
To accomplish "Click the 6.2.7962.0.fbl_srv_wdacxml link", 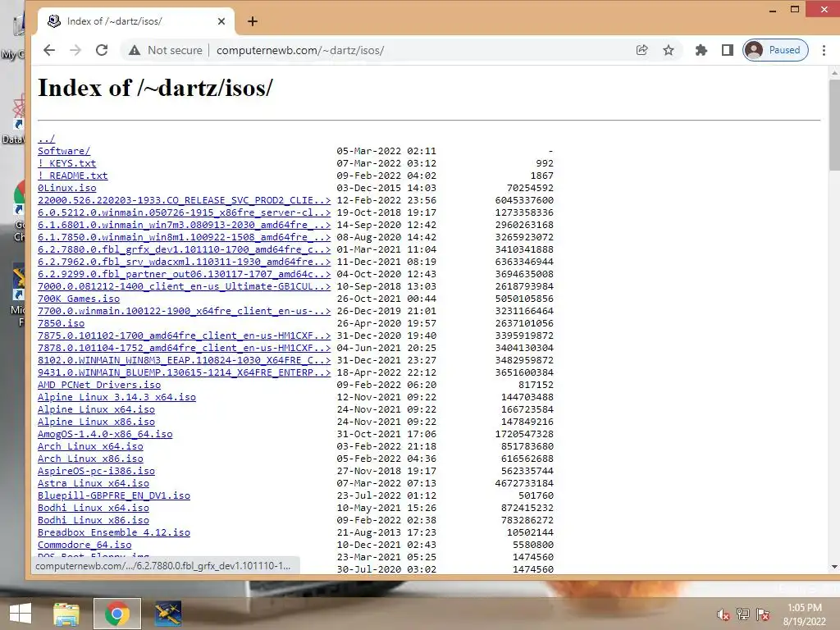I will (185, 262).
